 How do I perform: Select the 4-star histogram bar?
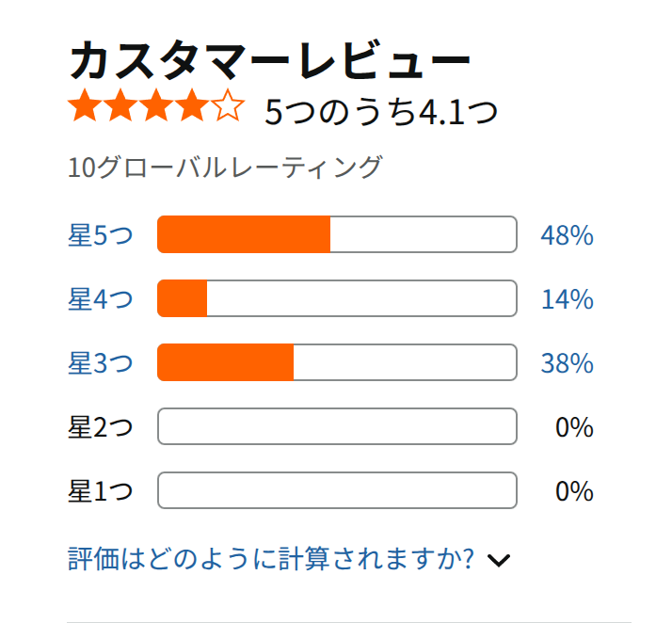[x=337, y=298]
